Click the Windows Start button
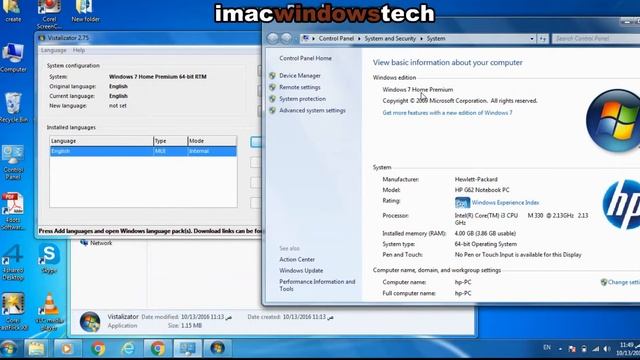 click(x=9, y=349)
